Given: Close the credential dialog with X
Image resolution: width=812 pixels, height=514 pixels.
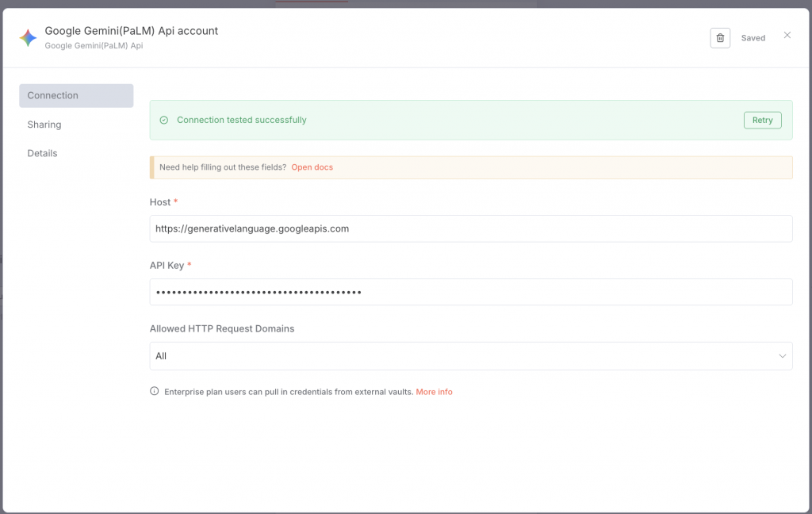Looking at the screenshot, I should (787, 35).
